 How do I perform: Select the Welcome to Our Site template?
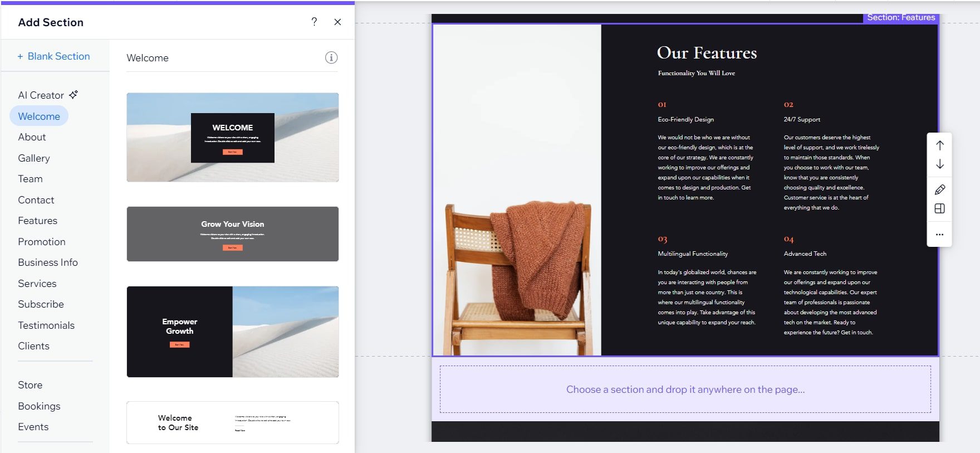(232, 422)
